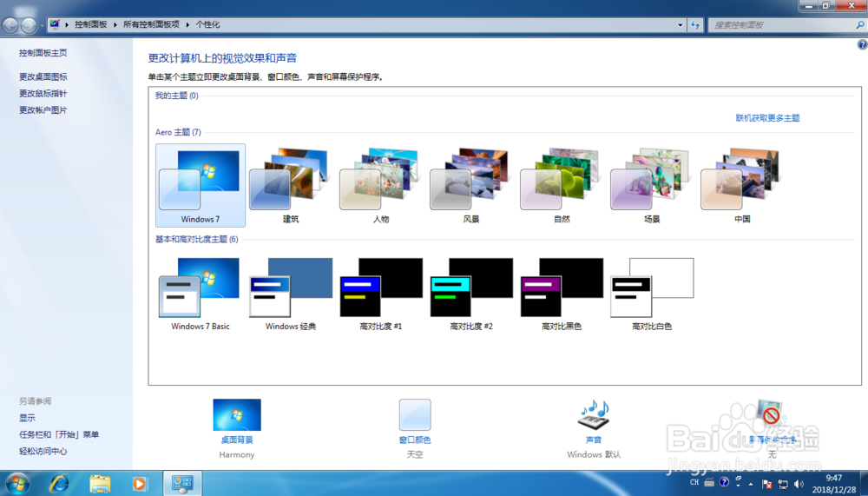Viewport: 868px width, 496px height.
Task: Open 窗口颜色 天空 swatch settings
Action: (x=415, y=415)
